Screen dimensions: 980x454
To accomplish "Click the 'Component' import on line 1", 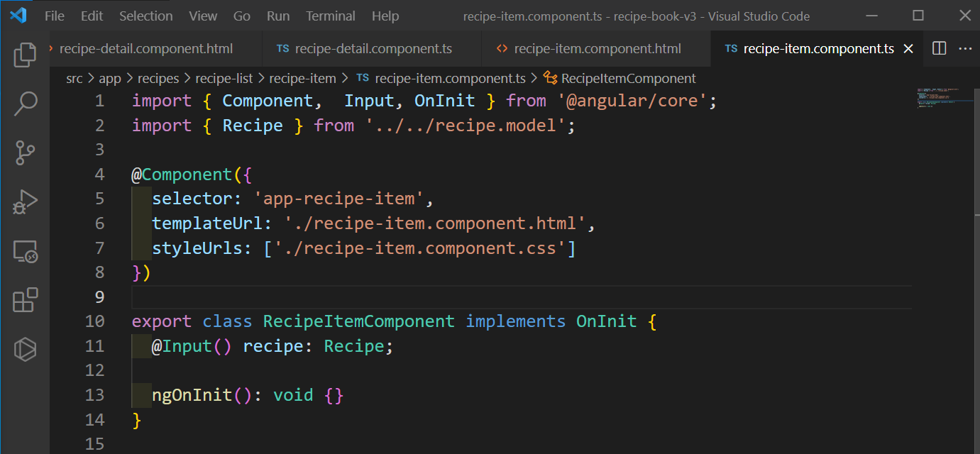I will click(x=268, y=101).
